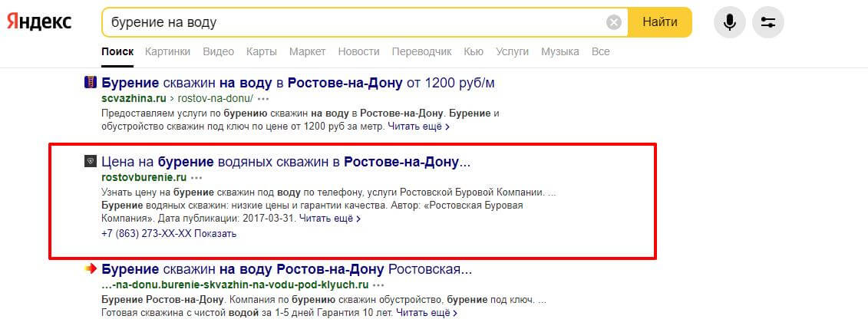Click the phone number +7 (863) 273-XX-XX

coord(146,233)
